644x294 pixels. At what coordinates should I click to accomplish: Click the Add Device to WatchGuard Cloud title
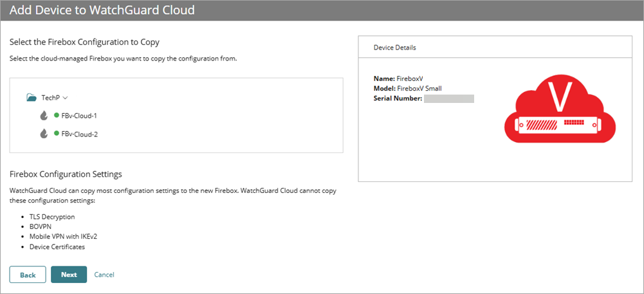[102, 10]
